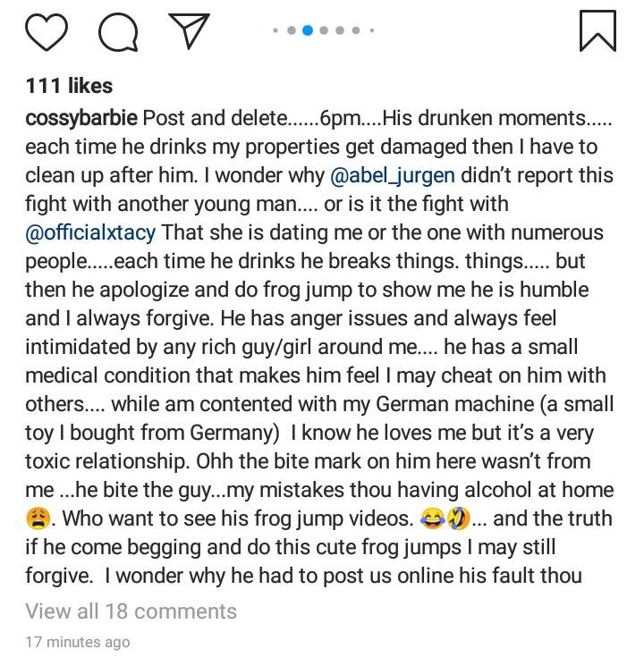Open comments via the speech bubble icon

pyautogui.click(x=118, y=32)
